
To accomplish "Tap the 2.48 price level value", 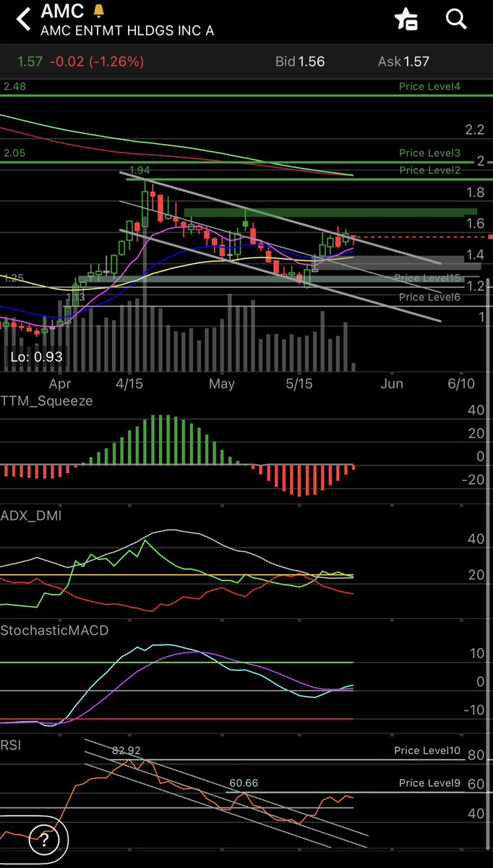I will coord(14,86).
